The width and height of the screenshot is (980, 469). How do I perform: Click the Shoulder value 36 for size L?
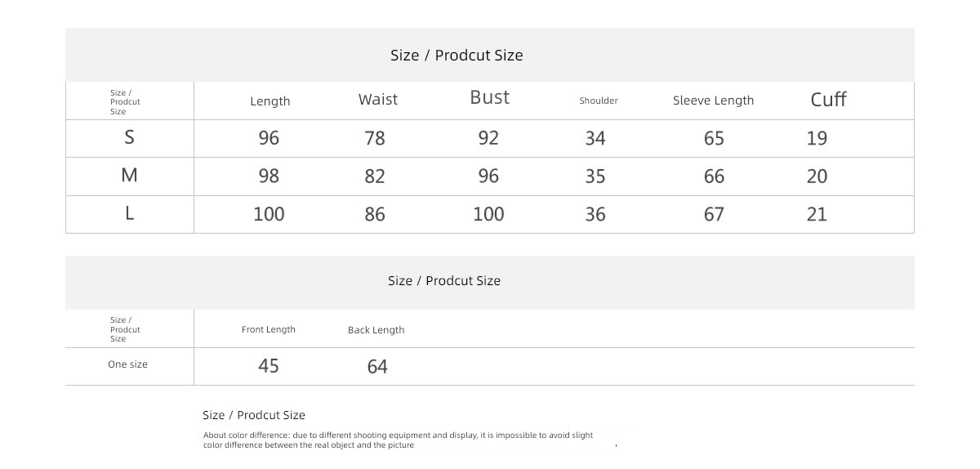tap(595, 214)
